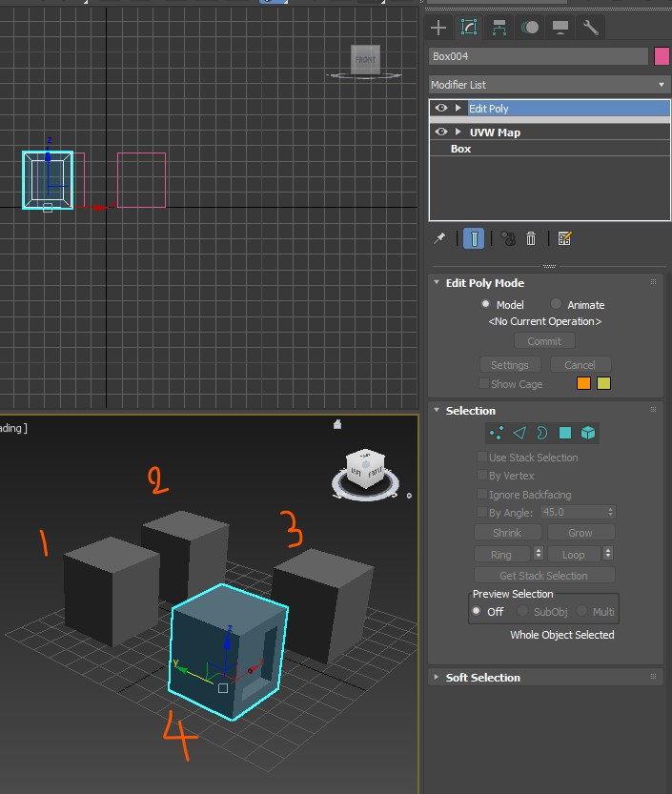
Task: Select Polygon sub-object level icon
Action: (565, 433)
